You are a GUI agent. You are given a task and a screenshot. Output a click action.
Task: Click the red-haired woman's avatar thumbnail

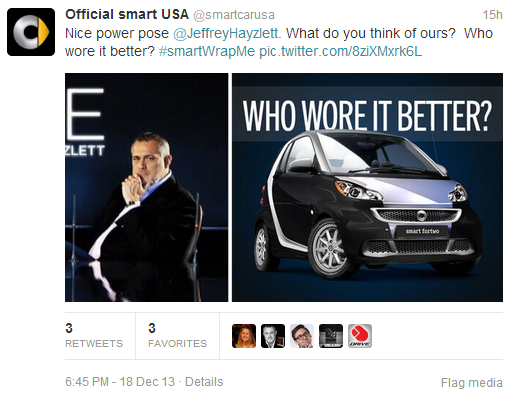pos(244,336)
